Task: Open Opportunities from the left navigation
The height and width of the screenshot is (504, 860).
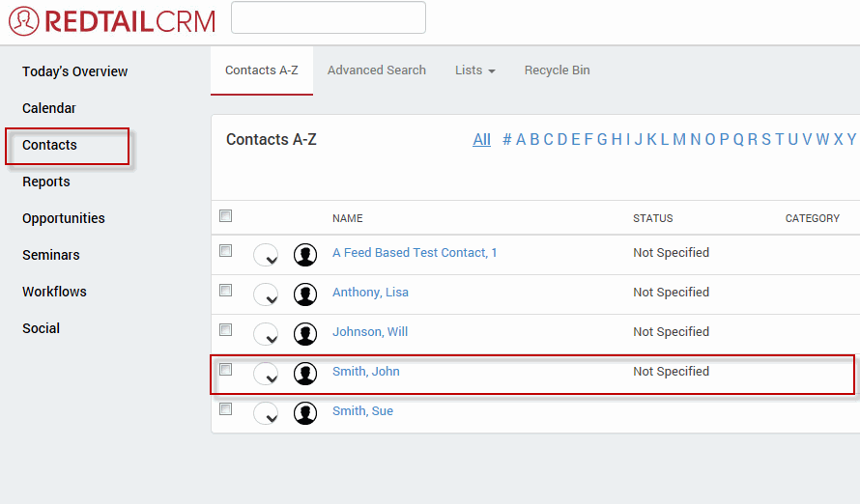Action: click(x=64, y=218)
